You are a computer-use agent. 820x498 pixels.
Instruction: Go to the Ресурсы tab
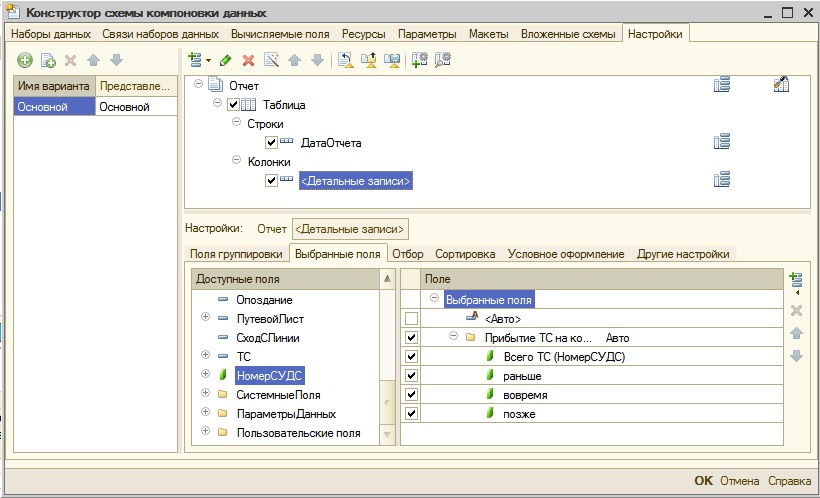[364, 34]
